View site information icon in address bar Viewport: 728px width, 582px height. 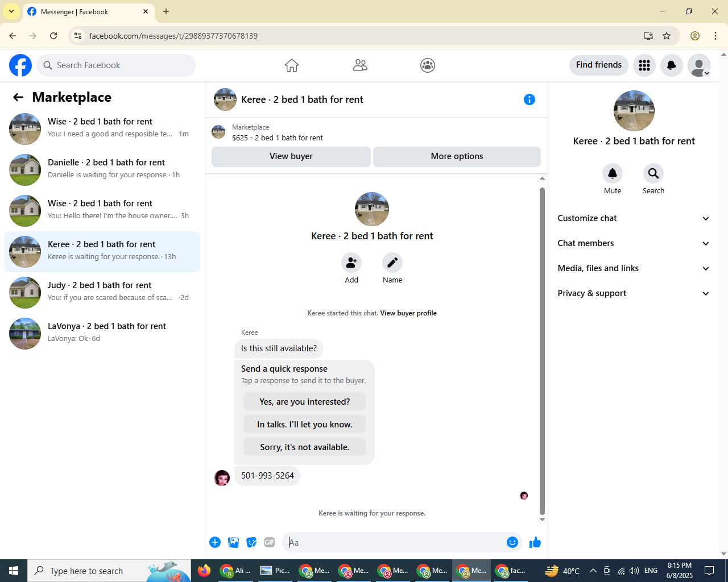pos(78,36)
